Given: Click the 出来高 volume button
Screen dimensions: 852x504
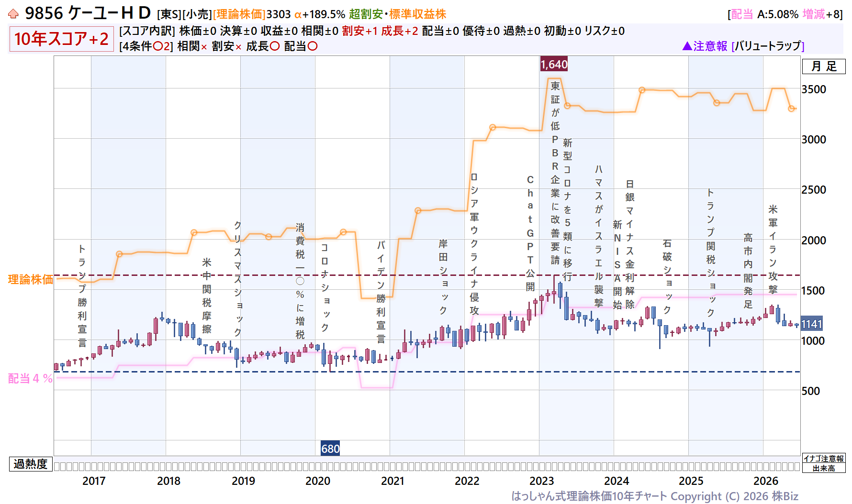Looking at the screenshot, I should tap(824, 468).
